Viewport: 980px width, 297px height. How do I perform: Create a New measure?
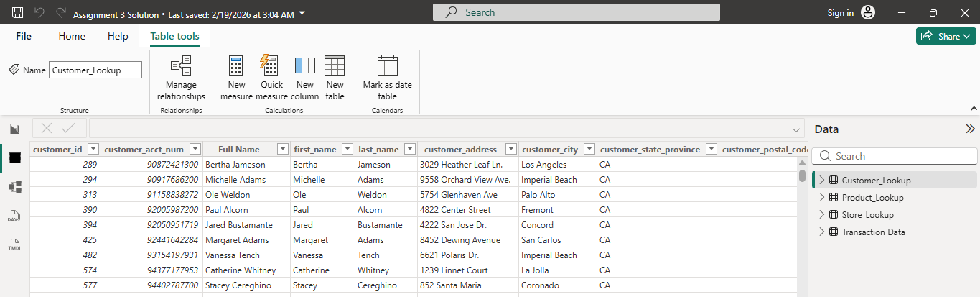[x=236, y=78]
